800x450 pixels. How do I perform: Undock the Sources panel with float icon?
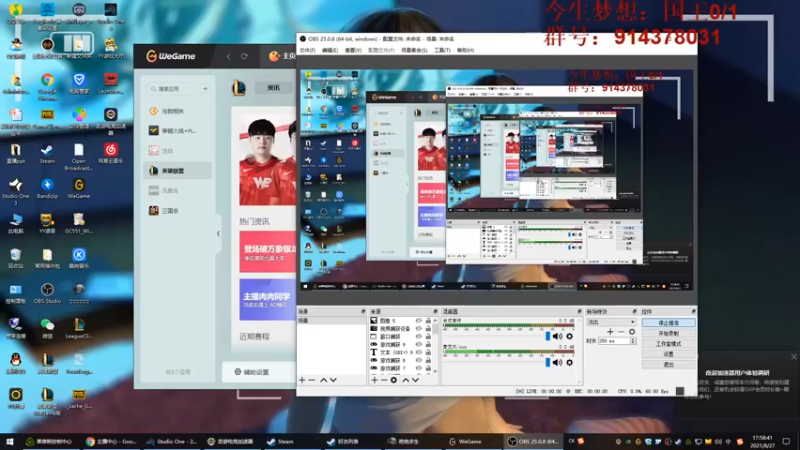click(435, 311)
